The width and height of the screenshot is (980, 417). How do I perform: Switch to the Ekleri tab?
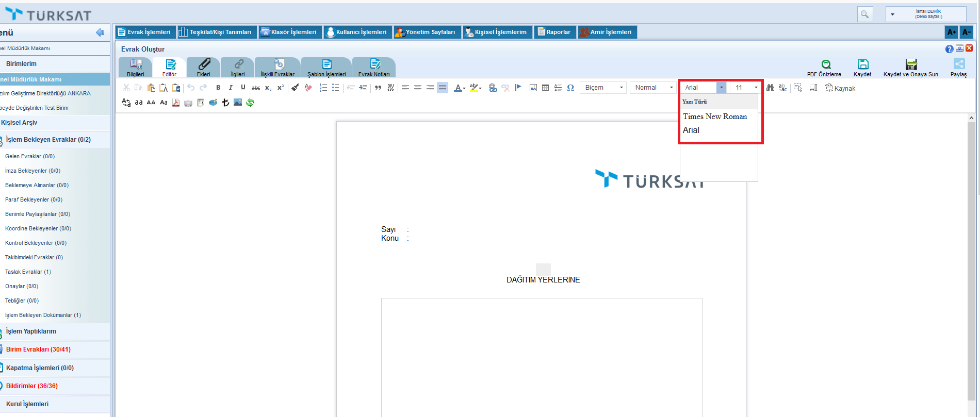(204, 68)
